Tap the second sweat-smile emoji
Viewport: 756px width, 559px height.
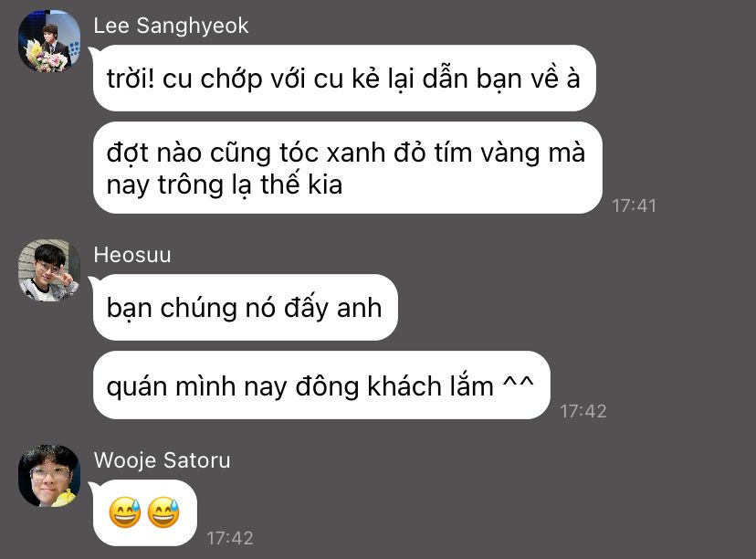tap(164, 512)
